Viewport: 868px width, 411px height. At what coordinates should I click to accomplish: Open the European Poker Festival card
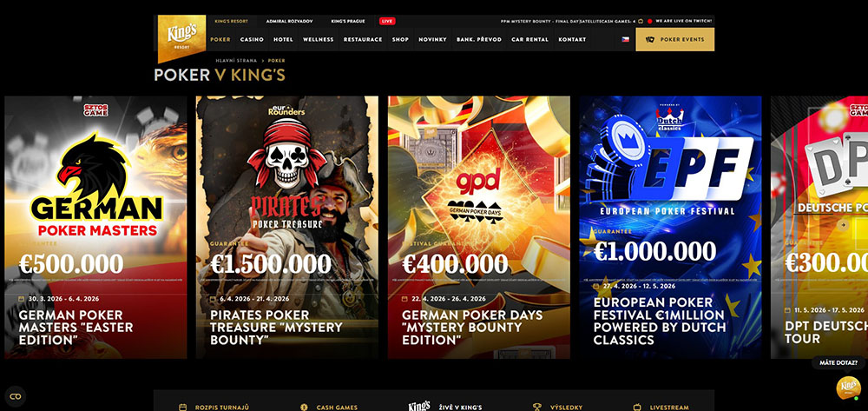click(670, 228)
